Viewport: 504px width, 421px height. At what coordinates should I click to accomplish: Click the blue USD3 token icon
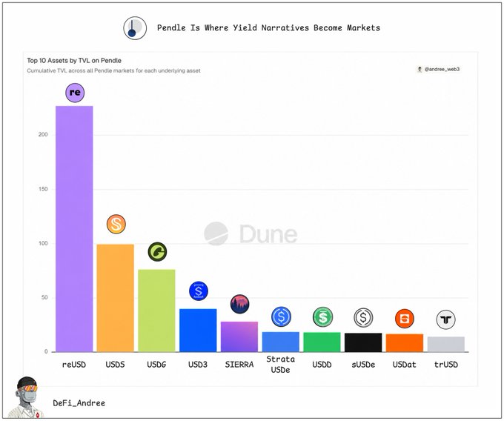[x=199, y=291]
